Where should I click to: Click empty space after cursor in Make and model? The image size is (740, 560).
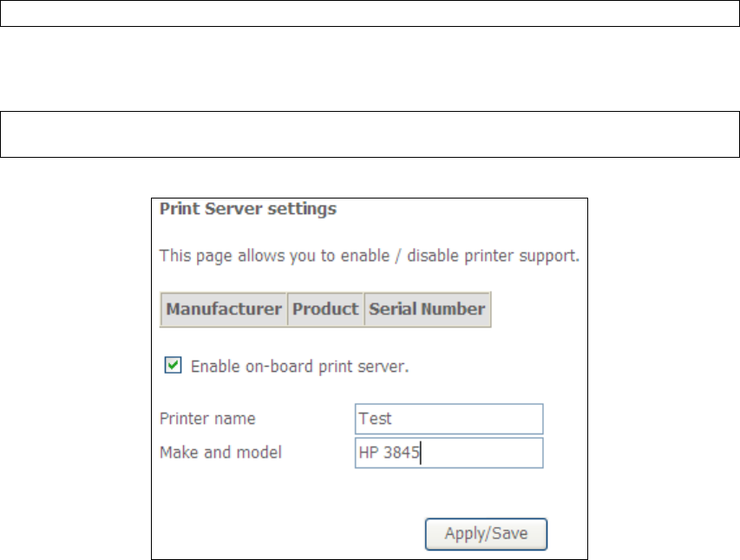tap(481, 453)
